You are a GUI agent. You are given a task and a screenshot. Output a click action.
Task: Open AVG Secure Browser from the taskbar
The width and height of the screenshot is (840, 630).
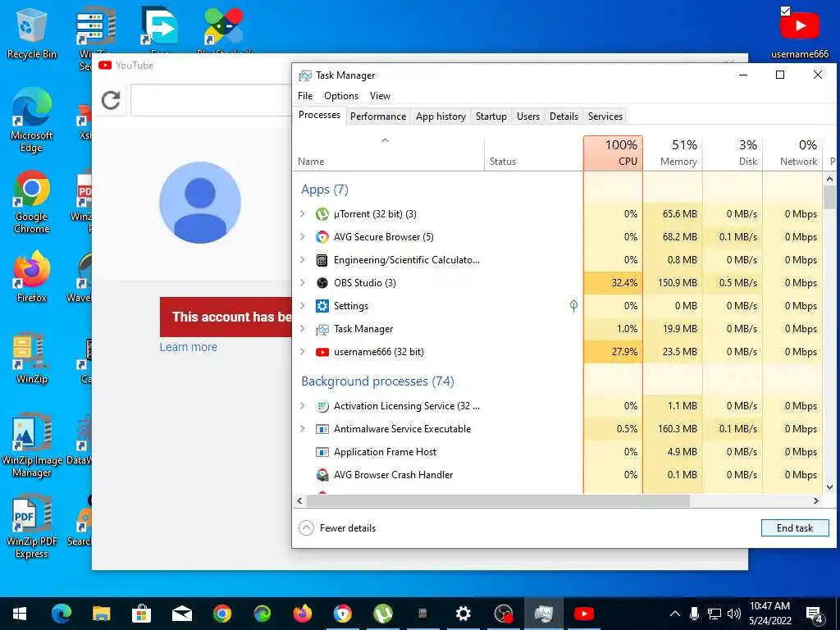pos(343,614)
